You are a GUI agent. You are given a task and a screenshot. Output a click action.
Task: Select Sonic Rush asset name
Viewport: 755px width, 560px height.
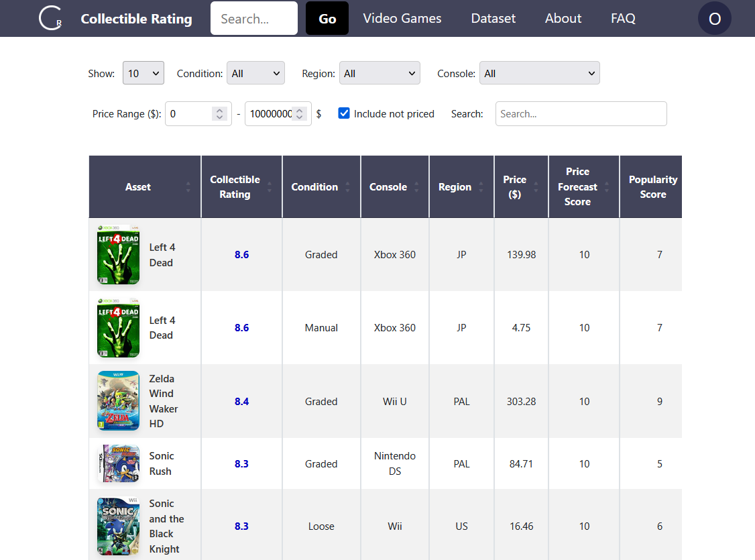click(x=162, y=463)
